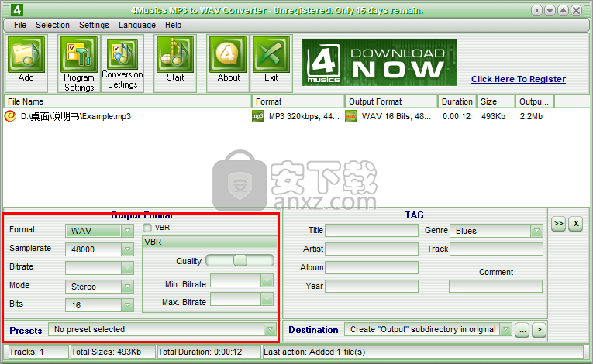Image resolution: width=593 pixels, height=364 pixels.
Task: Click 'WAV 16 Bits, 48...' output cell
Action: pyautogui.click(x=396, y=116)
